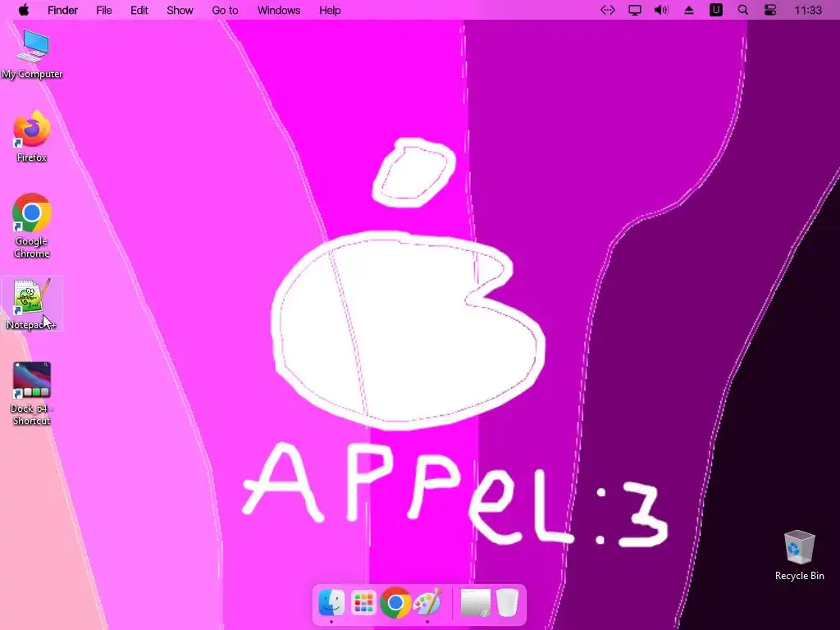Click the minimized window thumbnail in dock

(x=476, y=603)
